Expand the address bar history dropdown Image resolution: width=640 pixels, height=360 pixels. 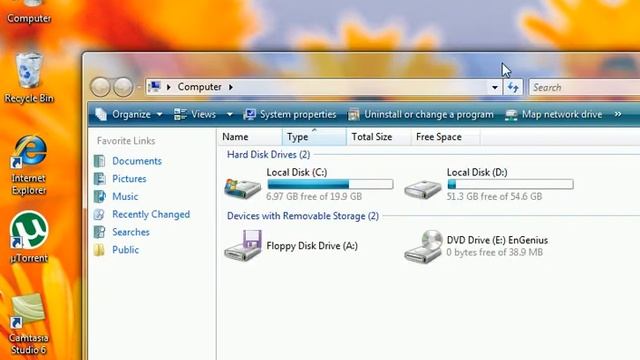(495, 87)
